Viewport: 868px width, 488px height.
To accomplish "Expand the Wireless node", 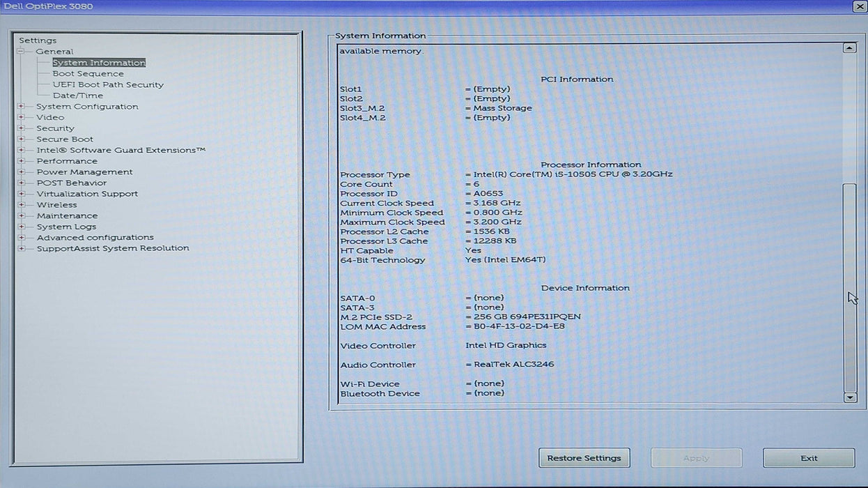I will [21, 205].
